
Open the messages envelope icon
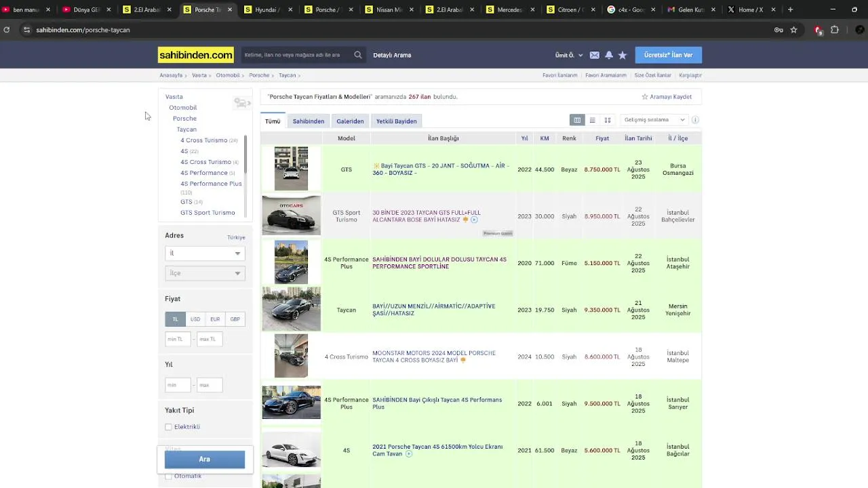594,55
